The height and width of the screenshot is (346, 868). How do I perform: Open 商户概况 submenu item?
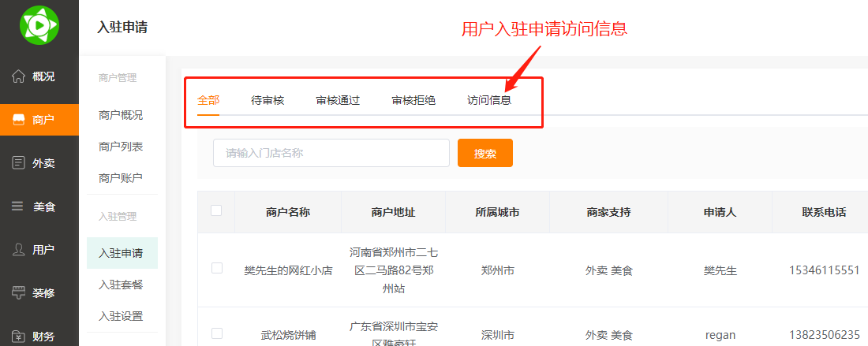[121, 116]
